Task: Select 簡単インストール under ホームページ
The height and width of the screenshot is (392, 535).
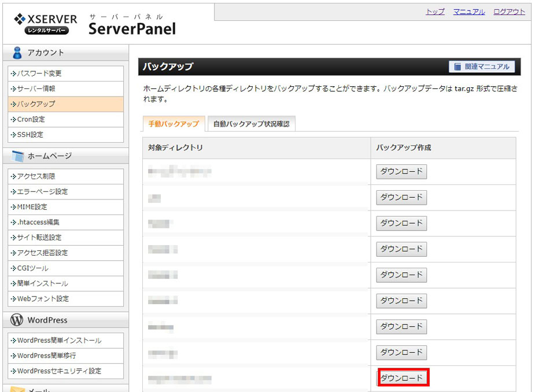Action: (x=65, y=283)
